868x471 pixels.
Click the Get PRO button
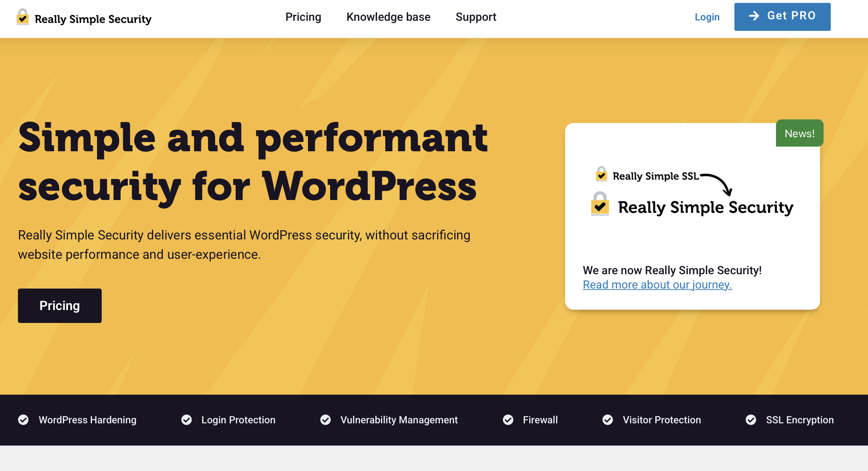(782, 16)
